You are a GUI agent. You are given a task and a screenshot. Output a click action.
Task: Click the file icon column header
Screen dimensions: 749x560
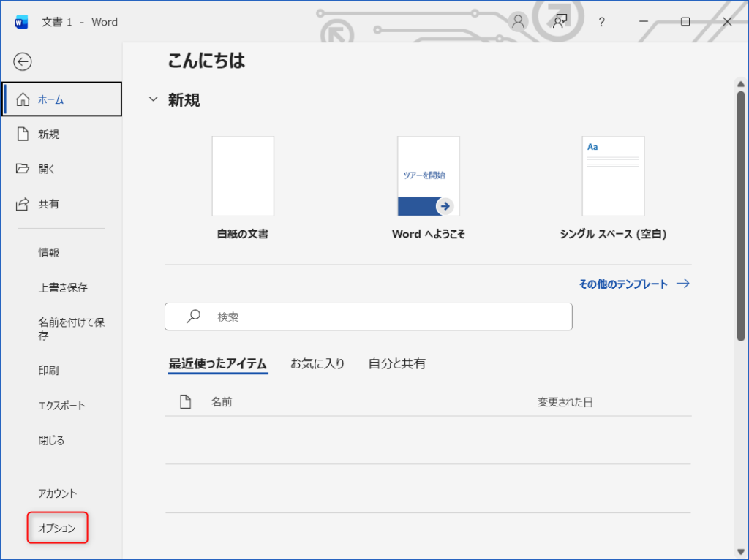coord(185,401)
